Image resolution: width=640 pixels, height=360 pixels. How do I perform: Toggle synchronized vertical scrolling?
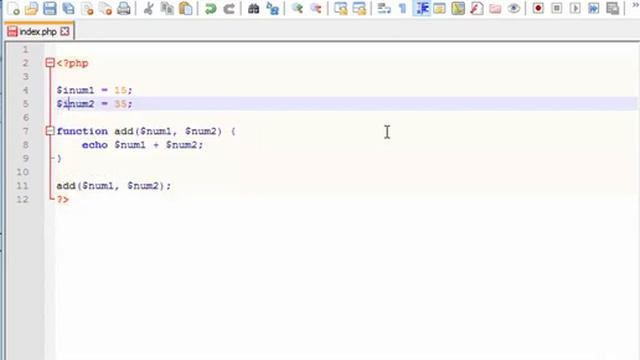click(340, 8)
